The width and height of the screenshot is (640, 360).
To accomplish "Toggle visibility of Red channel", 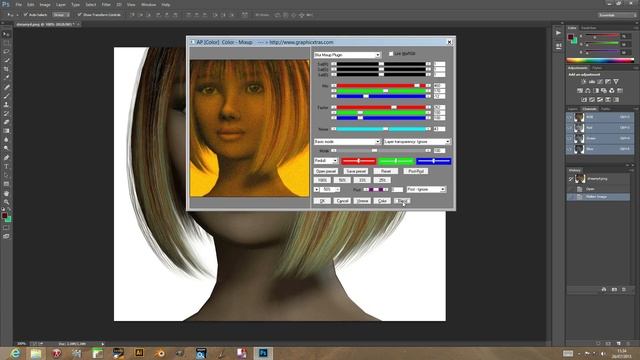I will click(570, 128).
